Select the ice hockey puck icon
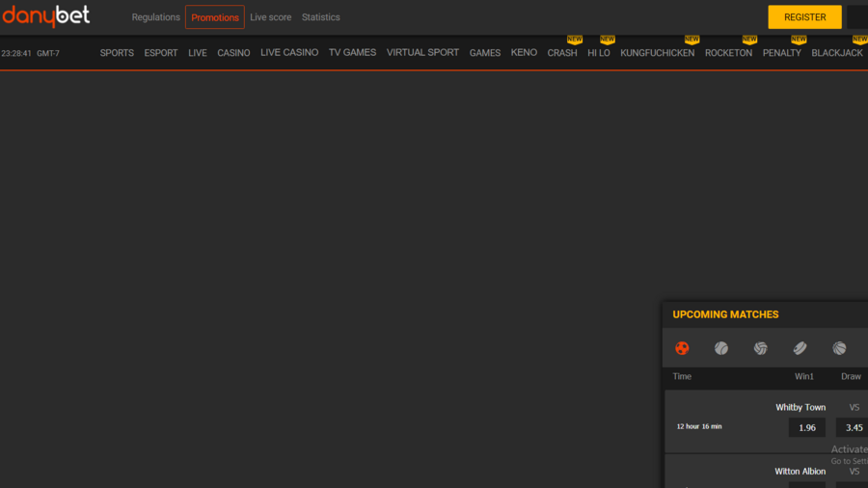This screenshot has width=868, height=488. pos(800,348)
